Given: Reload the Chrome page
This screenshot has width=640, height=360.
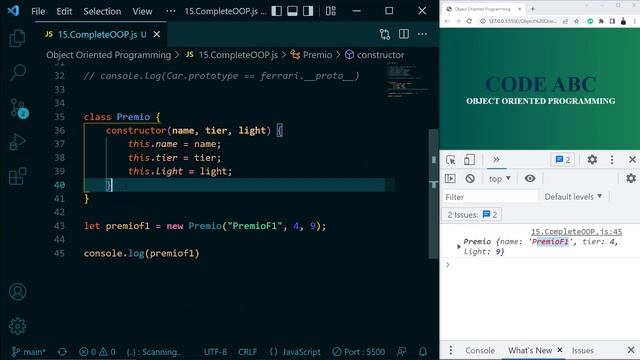Looking at the screenshot, I should click(469, 21).
